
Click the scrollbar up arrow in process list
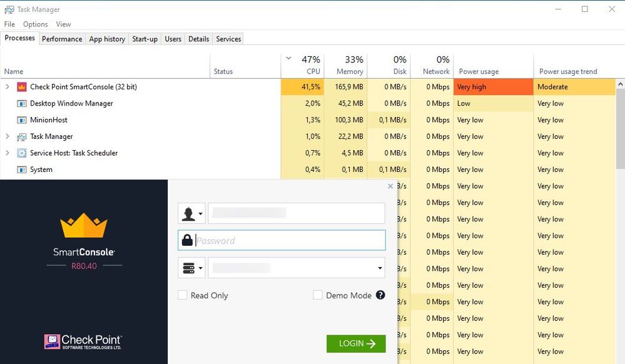point(621,84)
